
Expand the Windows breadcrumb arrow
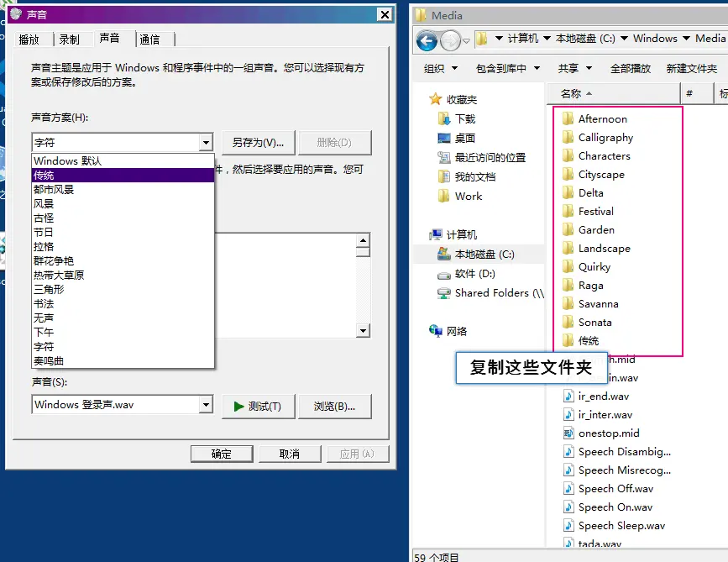tap(686, 38)
